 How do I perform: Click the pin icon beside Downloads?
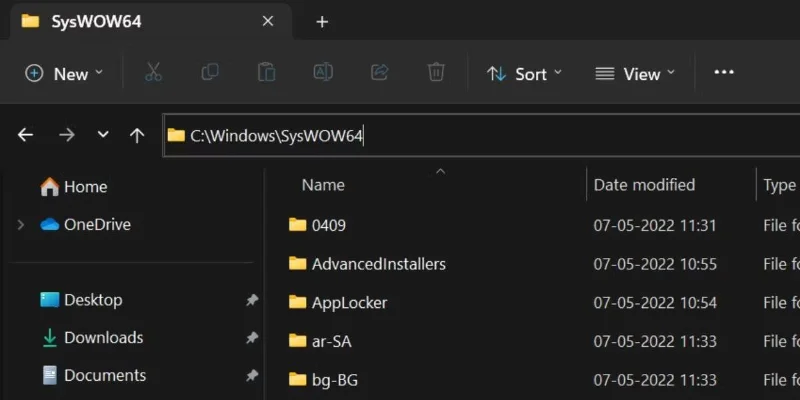(252, 338)
